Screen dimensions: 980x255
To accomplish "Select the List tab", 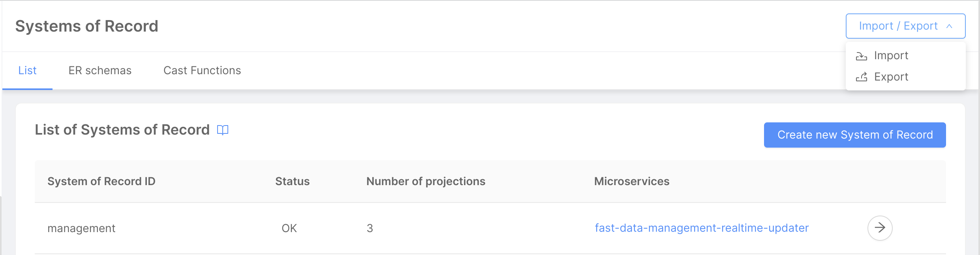I will click(27, 70).
